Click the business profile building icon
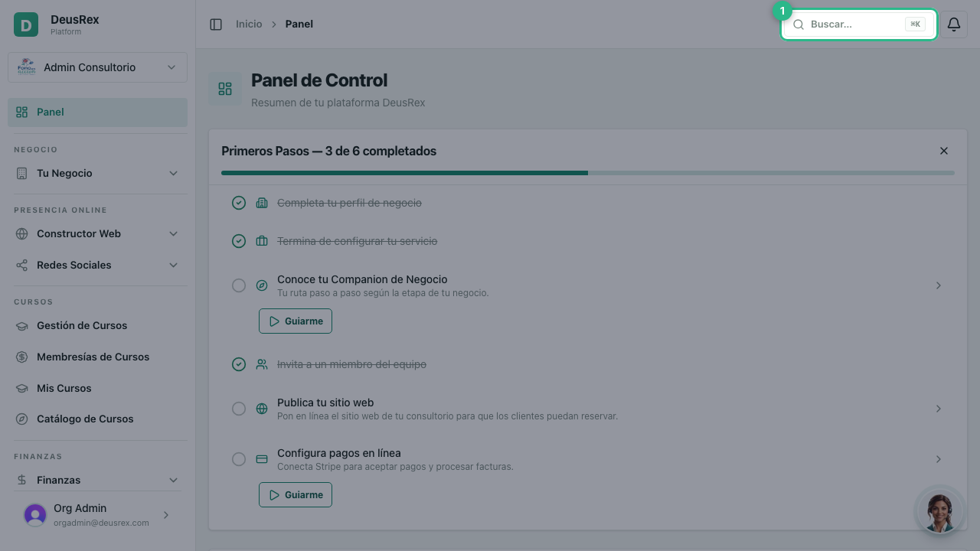Screen dimensions: 980x551 pyautogui.click(x=262, y=203)
